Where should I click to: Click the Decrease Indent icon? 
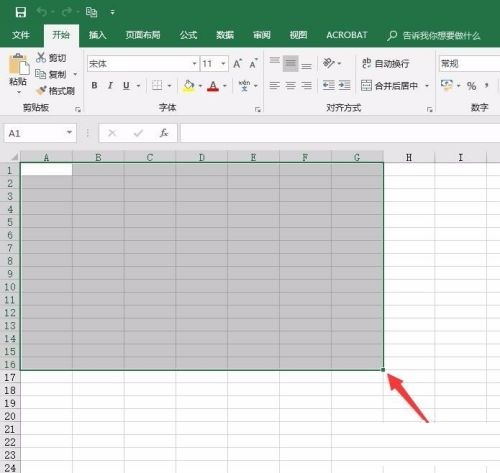pyautogui.click(x=329, y=85)
